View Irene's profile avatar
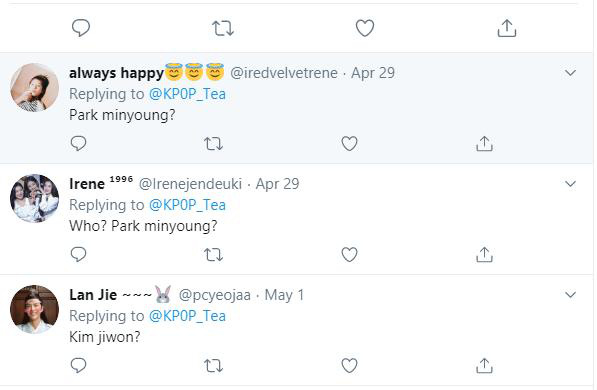Image resolution: width=597 pixels, height=390 pixels. click(34, 198)
